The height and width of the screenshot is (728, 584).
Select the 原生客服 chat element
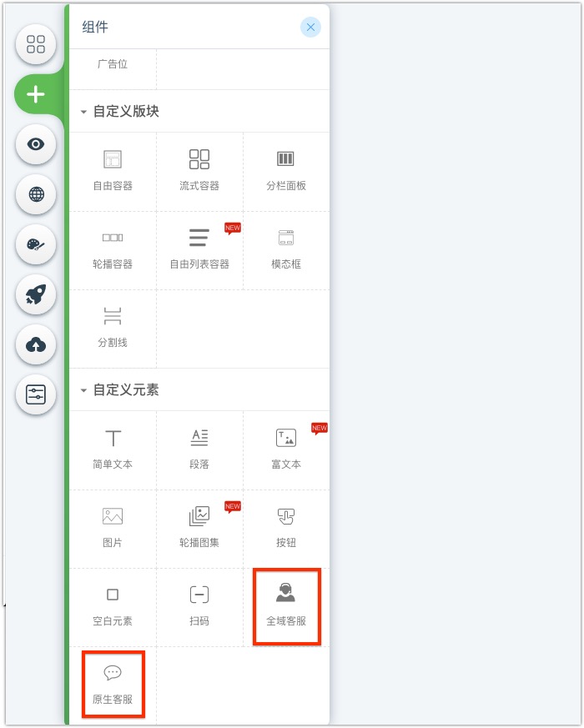[x=113, y=685]
